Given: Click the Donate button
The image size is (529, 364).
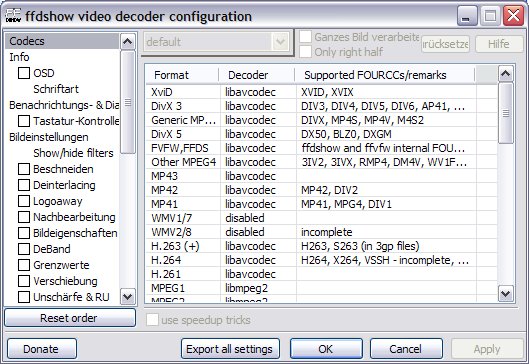Looking at the screenshot, I should pos(41,349).
